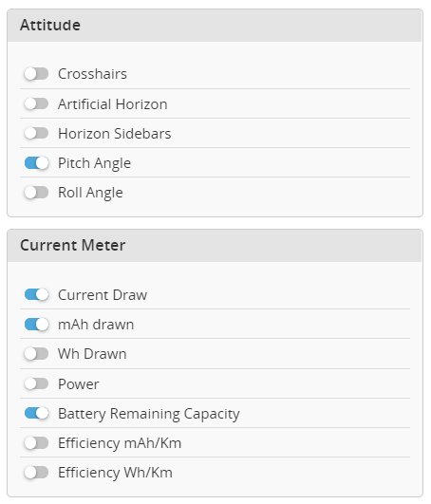Viewport: 431px width, 504px height.
Task: Toggle on Efficiency Wh/Km
Action: pyautogui.click(x=36, y=473)
